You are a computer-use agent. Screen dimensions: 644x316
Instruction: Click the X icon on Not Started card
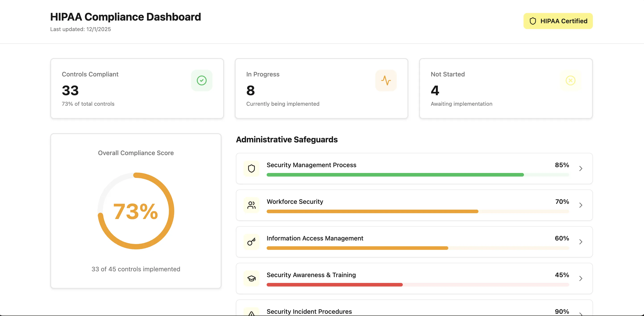[570, 80]
